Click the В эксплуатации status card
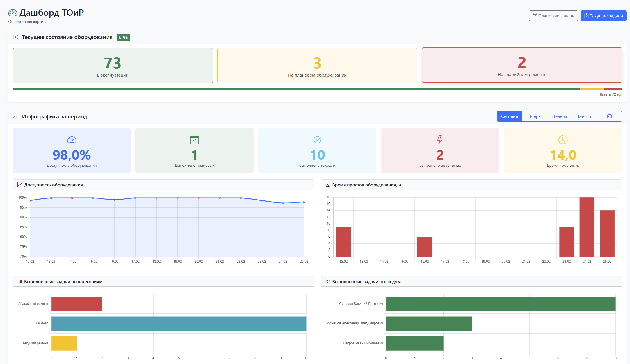Screen dimensions: 630x364 click(113, 65)
